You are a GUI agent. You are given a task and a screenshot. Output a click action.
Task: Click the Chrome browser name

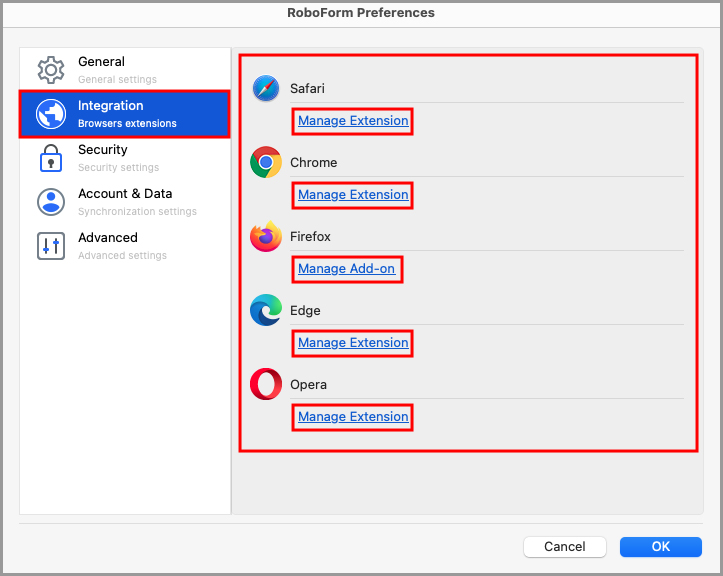tap(314, 162)
